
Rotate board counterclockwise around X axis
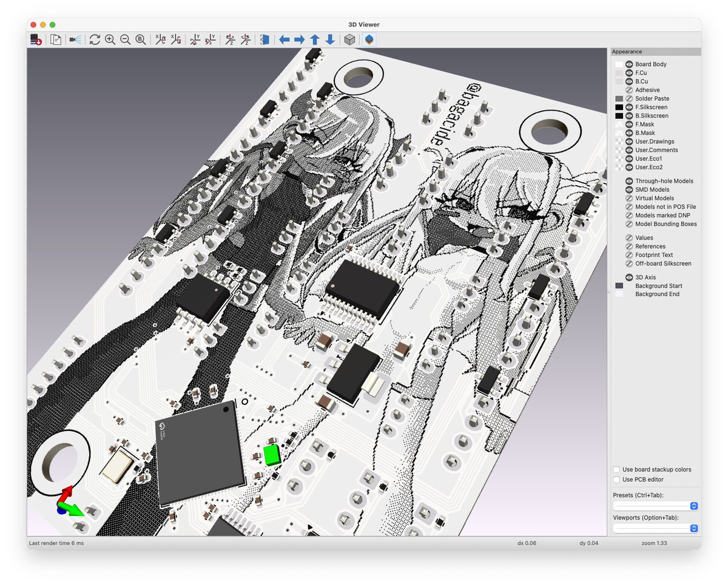pyautogui.click(x=175, y=39)
